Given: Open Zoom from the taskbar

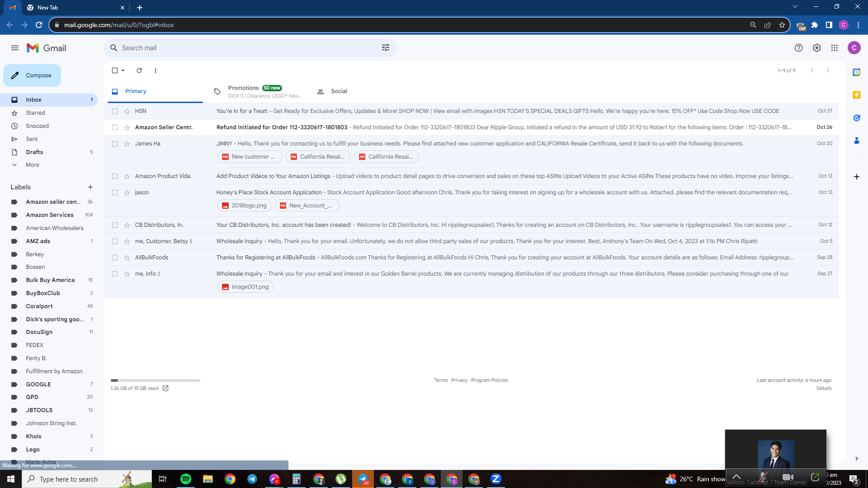Looking at the screenshot, I should [x=496, y=479].
